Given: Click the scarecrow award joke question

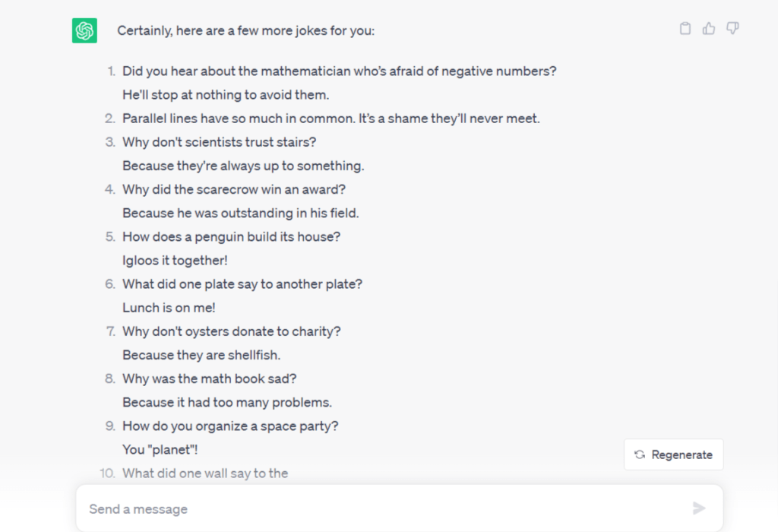Looking at the screenshot, I should point(234,189).
